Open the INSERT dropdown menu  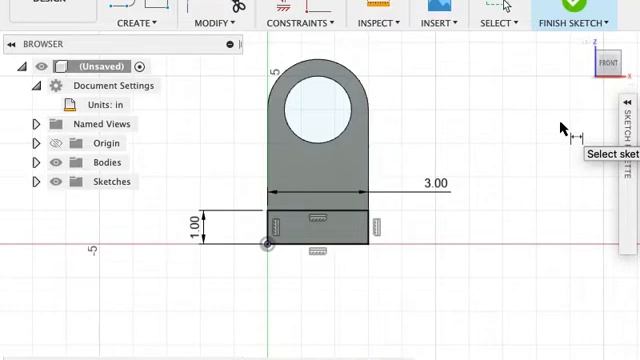tap(439, 23)
